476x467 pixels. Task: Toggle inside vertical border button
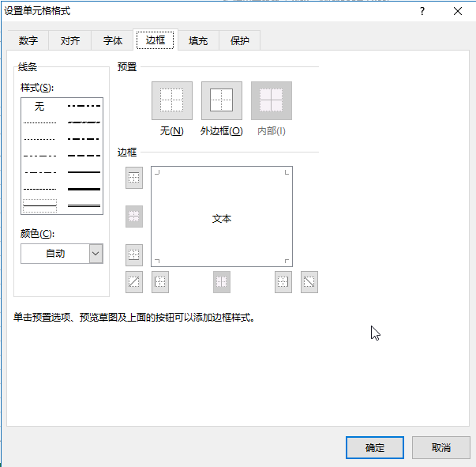tap(222, 282)
